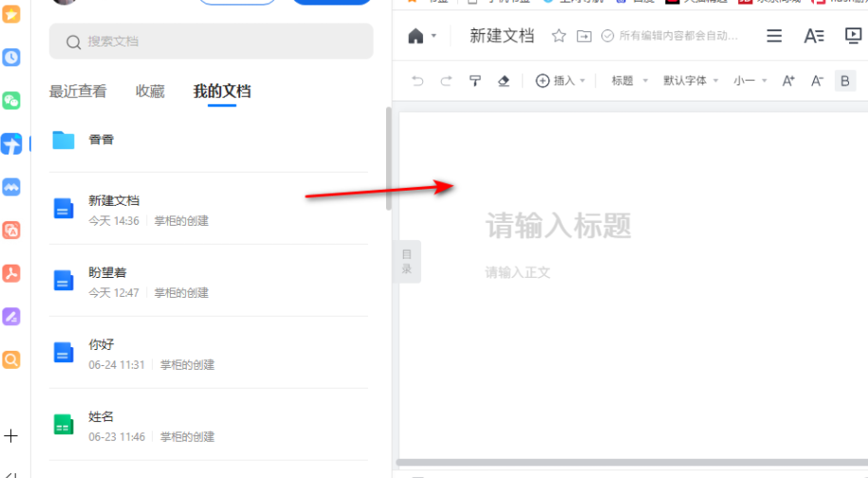The width and height of the screenshot is (868, 478).
Task: Start presentation mode with the screen icon
Action: [x=853, y=36]
